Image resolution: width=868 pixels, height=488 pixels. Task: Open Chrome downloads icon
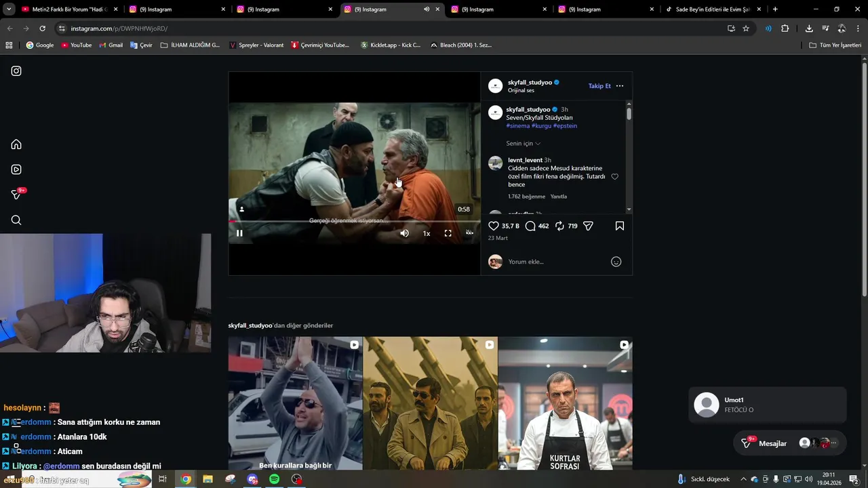pos(809,28)
